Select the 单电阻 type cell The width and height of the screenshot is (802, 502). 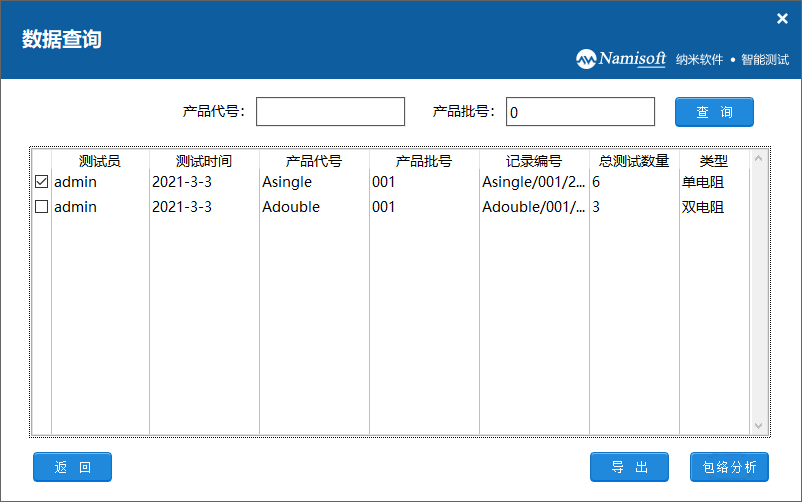coord(702,182)
